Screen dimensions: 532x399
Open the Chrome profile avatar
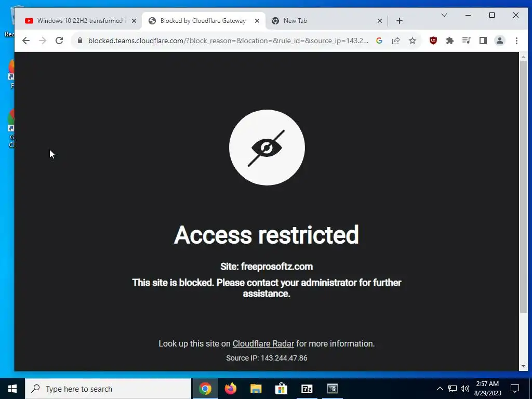(x=499, y=41)
